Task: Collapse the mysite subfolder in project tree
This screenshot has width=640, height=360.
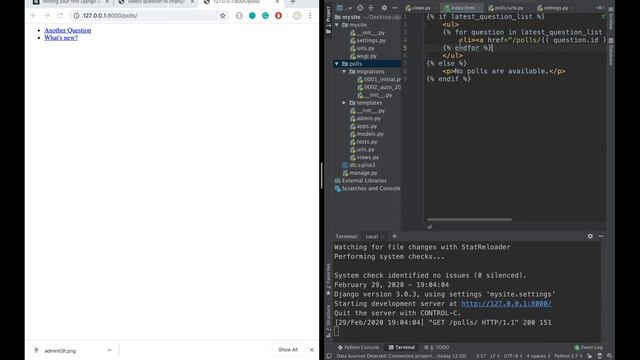Action: click(x=337, y=25)
